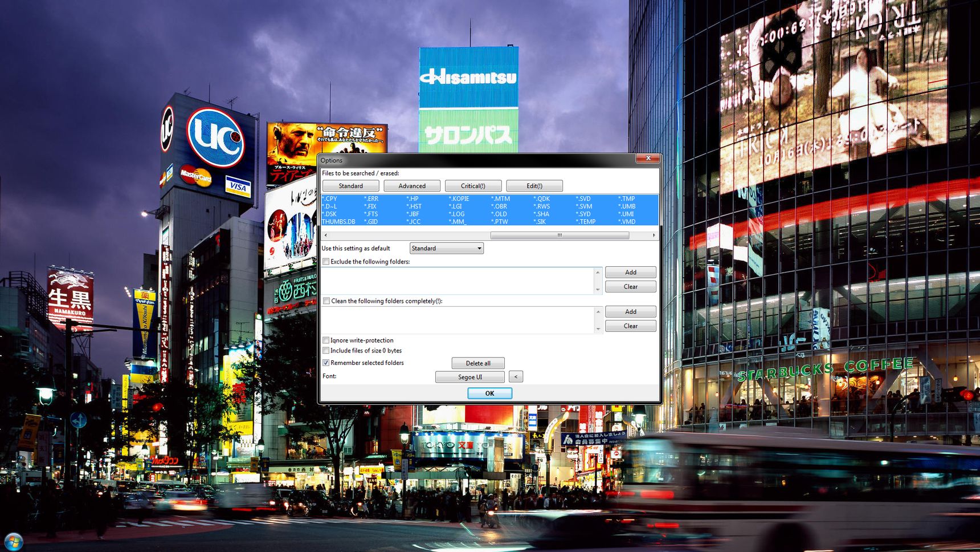Select the *.DSK file pattern
980x552 pixels.
point(329,214)
